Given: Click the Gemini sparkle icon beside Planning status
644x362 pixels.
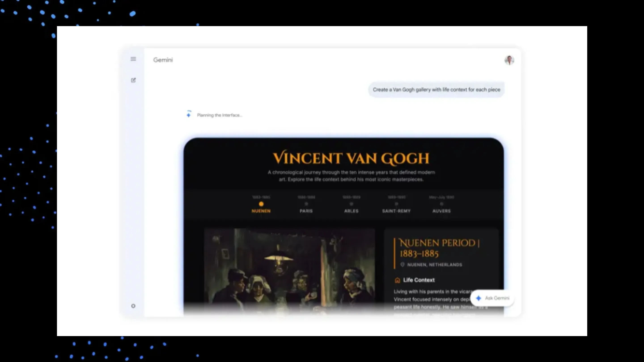Looking at the screenshot, I should pos(189,115).
